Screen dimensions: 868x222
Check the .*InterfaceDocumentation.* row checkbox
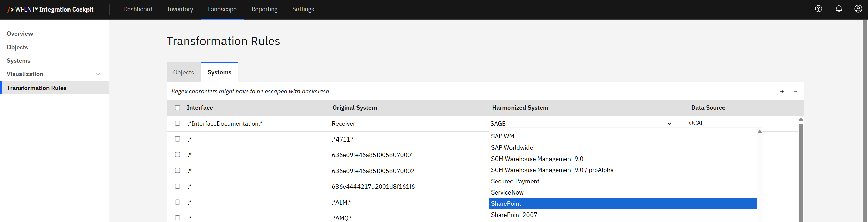click(x=177, y=123)
